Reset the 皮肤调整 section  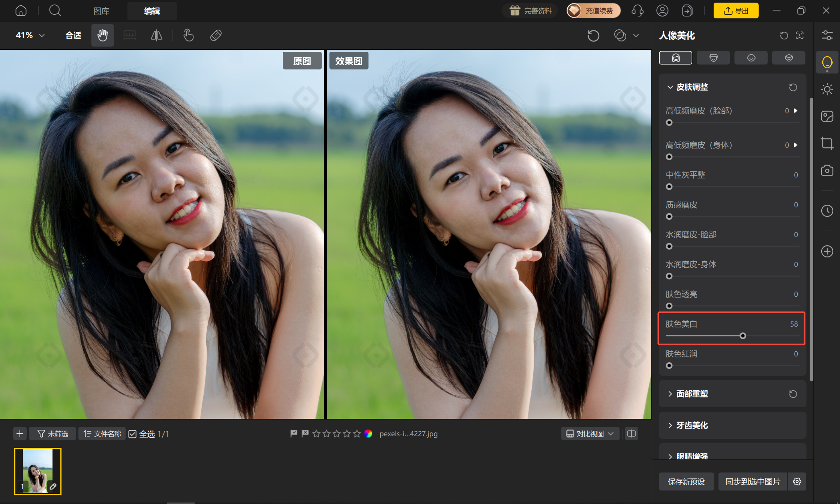click(793, 87)
